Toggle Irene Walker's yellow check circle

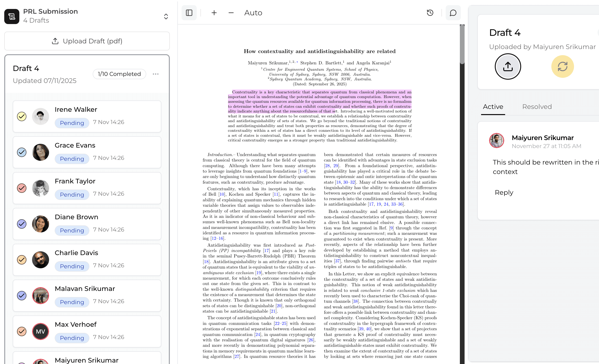pos(22,116)
